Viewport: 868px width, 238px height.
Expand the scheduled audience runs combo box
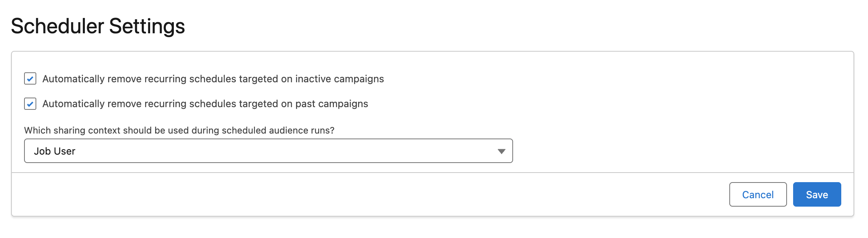pos(268,151)
